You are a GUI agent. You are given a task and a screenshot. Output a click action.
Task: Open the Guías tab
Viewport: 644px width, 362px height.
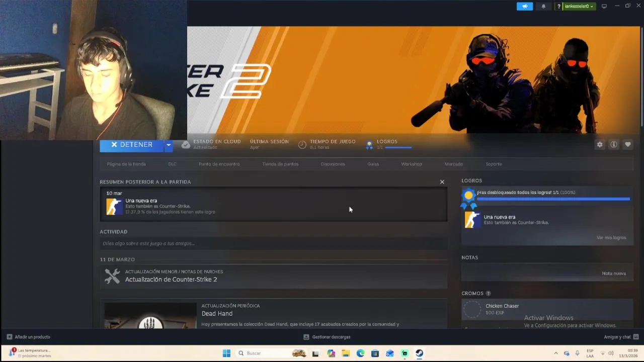click(373, 164)
